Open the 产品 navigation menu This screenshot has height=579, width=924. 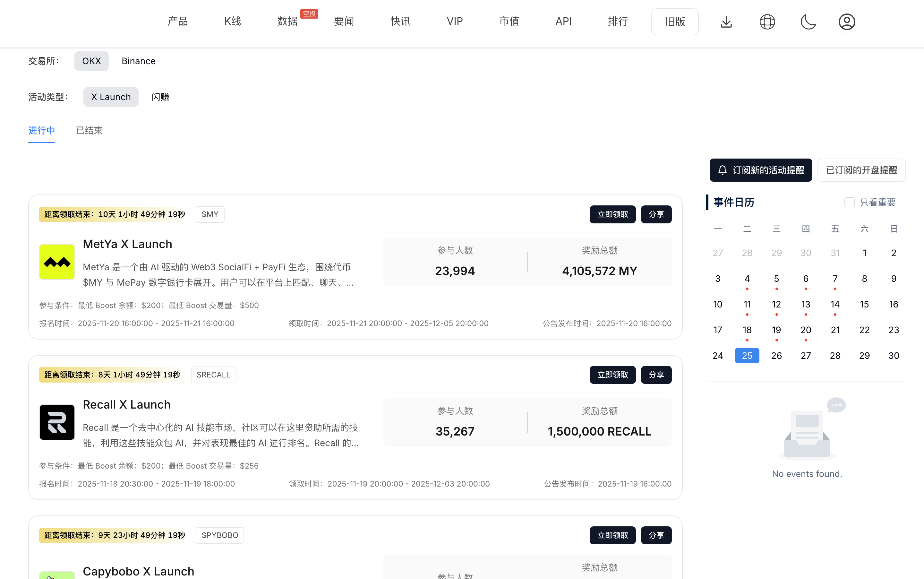178,22
